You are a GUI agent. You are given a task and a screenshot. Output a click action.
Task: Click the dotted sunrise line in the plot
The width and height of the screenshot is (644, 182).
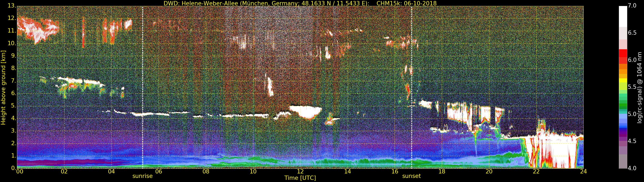click(143, 87)
